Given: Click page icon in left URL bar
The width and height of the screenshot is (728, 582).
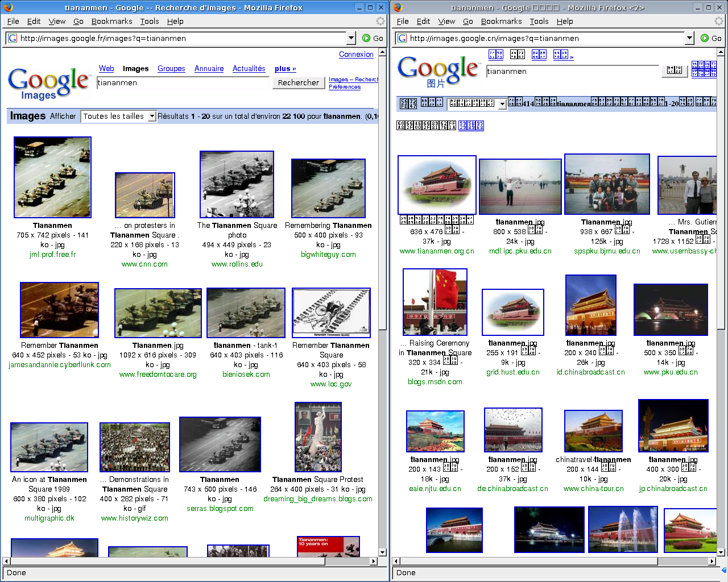Looking at the screenshot, I should (12, 38).
